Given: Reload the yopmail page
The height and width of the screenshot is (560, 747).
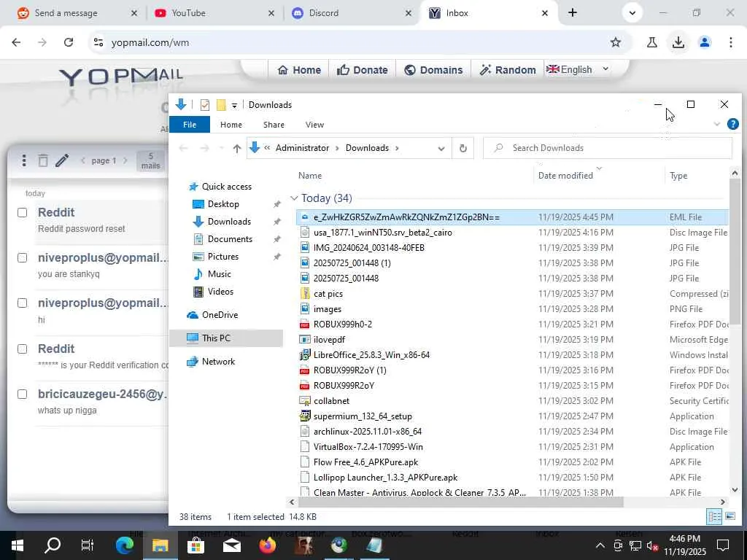Looking at the screenshot, I should click(69, 42).
